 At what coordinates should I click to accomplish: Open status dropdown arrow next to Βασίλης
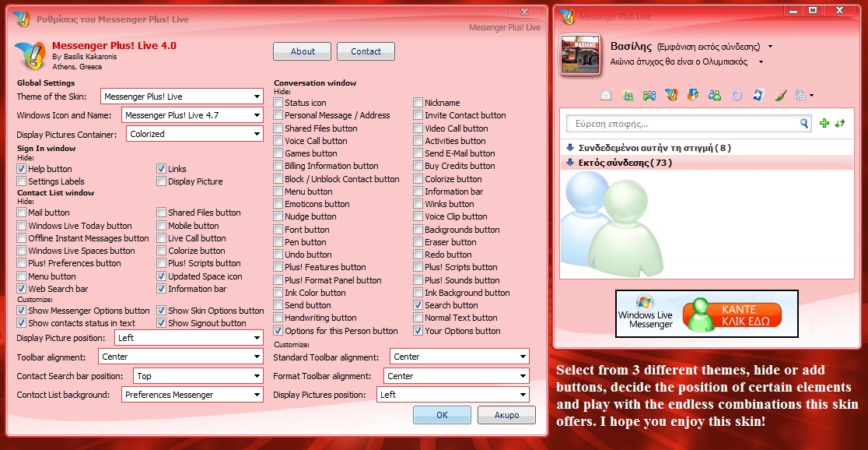coord(771,47)
